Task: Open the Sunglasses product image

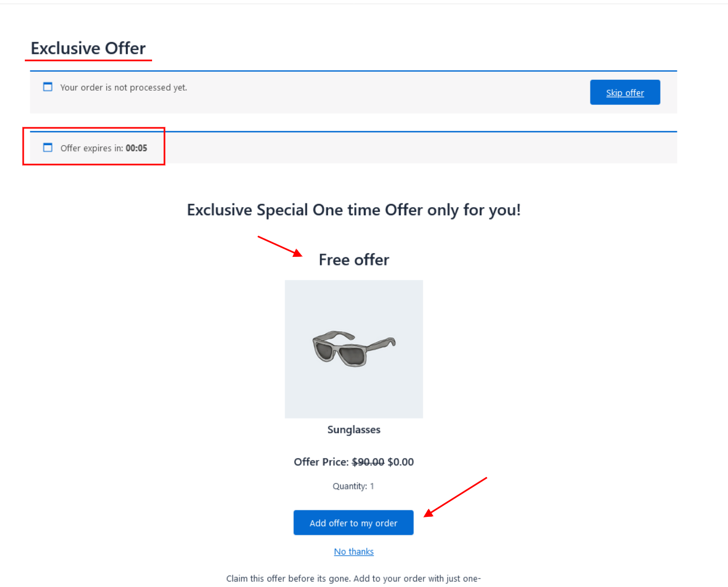Action: click(354, 349)
